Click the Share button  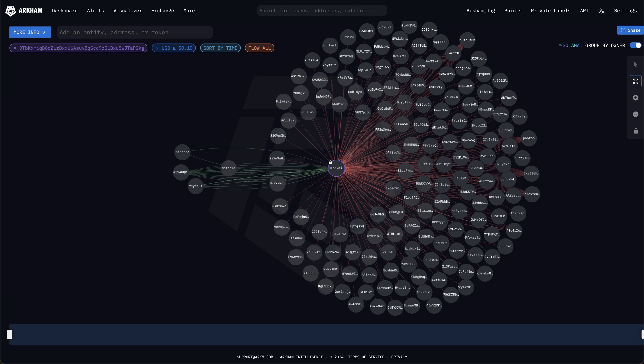(630, 30)
